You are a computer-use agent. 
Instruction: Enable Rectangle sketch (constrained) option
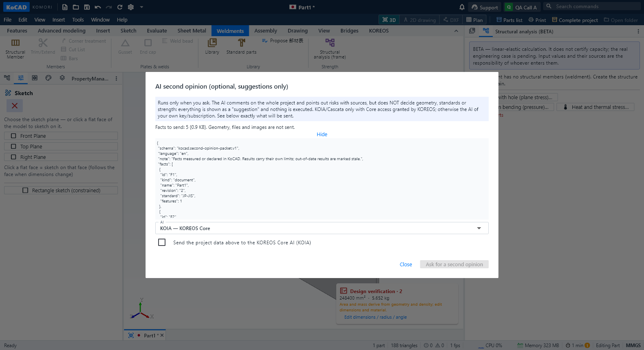[61, 190]
